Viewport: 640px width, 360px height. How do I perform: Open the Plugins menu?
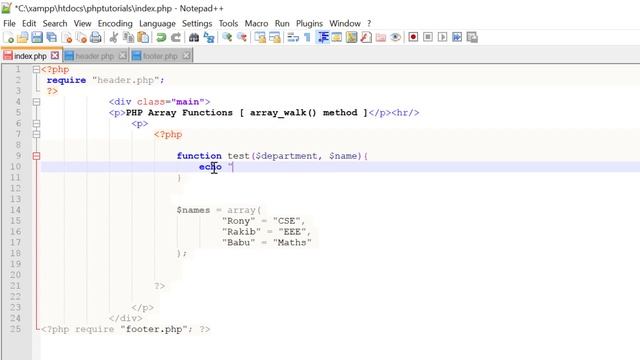309,24
